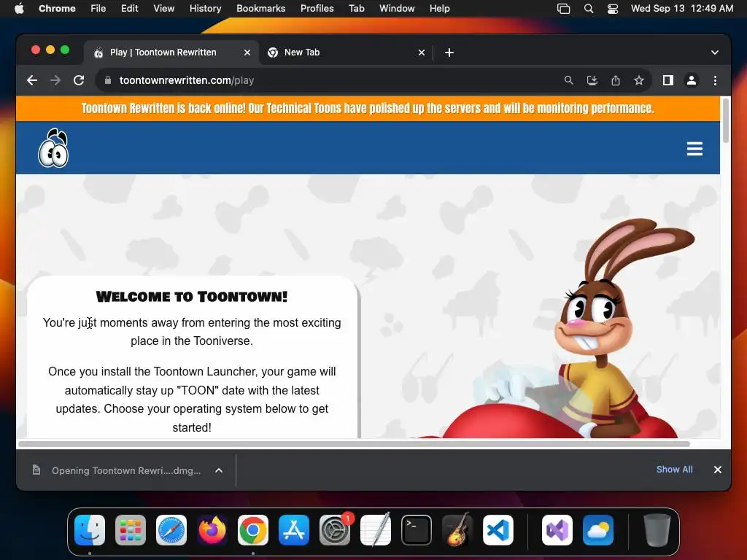
Task: Open the View menu
Action: pos(164,8)
